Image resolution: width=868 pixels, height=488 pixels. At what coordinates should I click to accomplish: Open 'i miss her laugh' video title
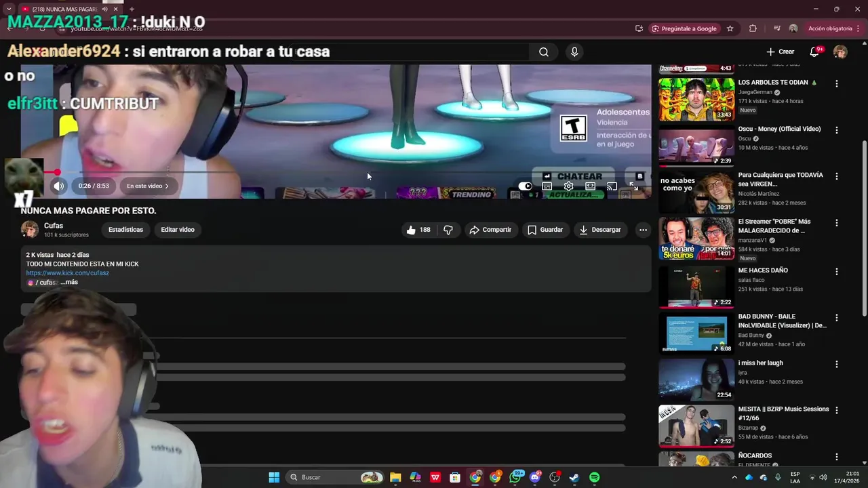(760, 363)
